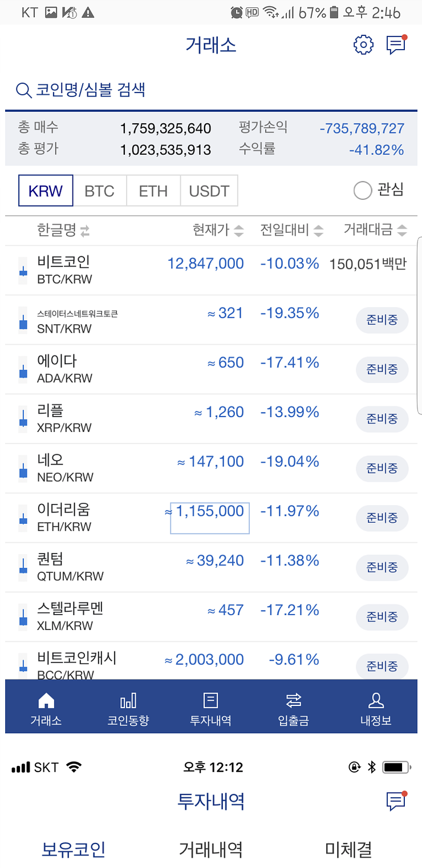The height and width of the screenshot is (868, 422).
Task: Select the BTC market toggle
Action: click(x=100, y=191)
